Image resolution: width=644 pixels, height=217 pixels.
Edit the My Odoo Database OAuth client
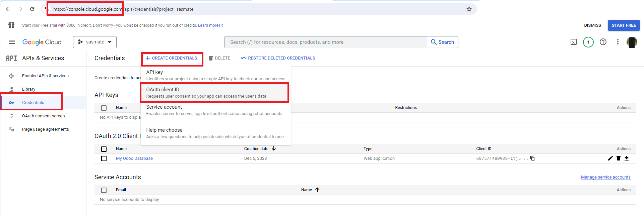pos(610,158)
